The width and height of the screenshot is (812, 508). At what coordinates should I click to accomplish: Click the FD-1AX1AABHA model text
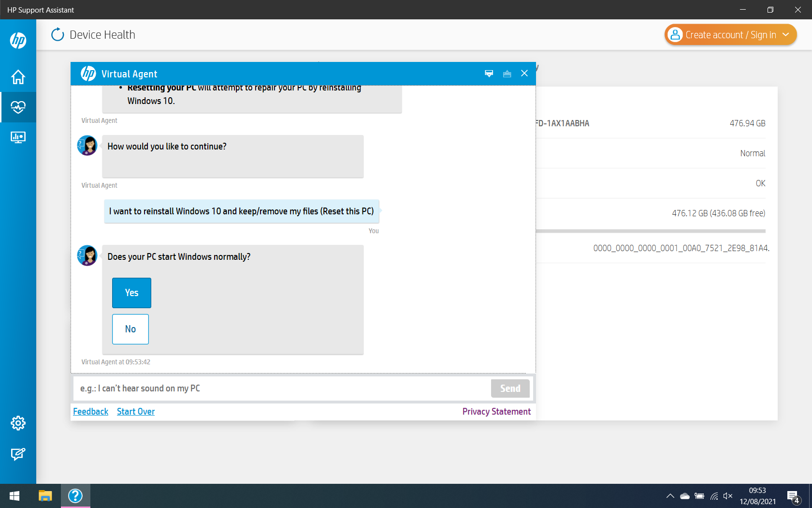(563, 123)
